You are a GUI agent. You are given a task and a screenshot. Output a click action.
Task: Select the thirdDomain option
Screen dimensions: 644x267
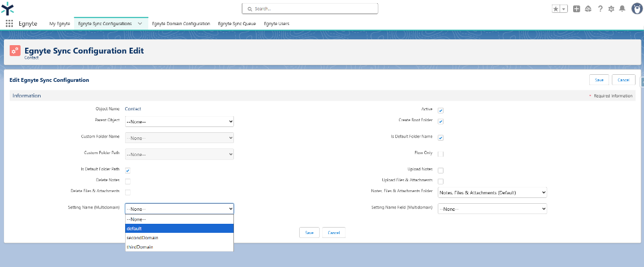point(179,247)
